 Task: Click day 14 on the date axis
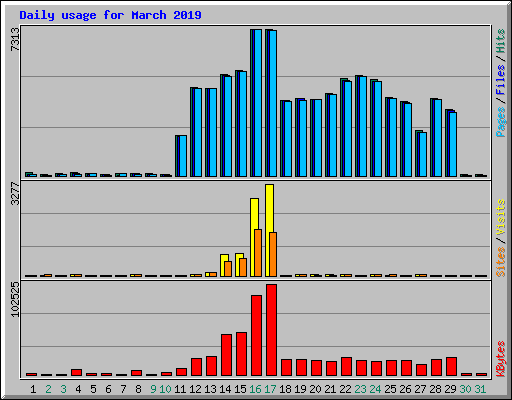click(x=225, y=389)
